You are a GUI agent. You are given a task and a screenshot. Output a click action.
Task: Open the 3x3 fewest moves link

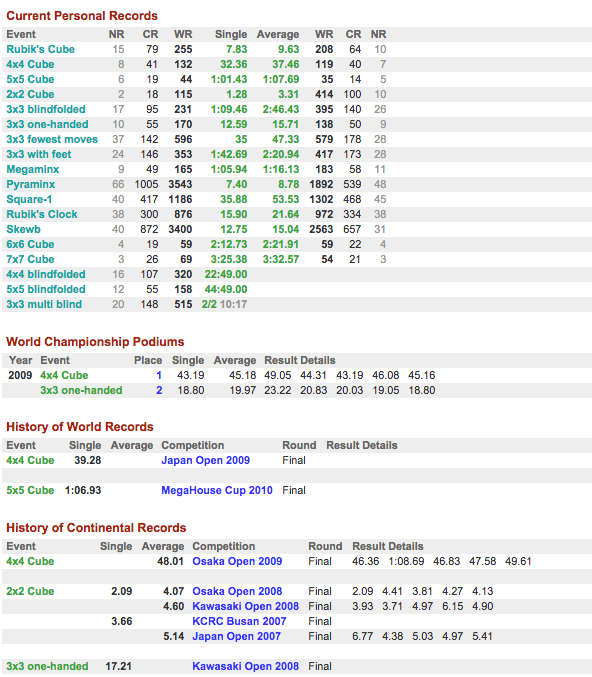point(52,139)
